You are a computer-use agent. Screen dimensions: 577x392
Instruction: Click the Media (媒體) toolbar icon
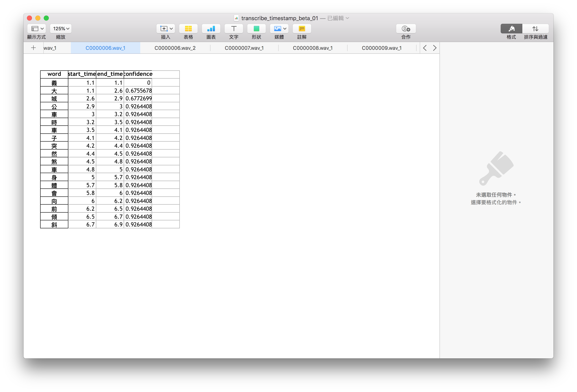pos(279,29)
